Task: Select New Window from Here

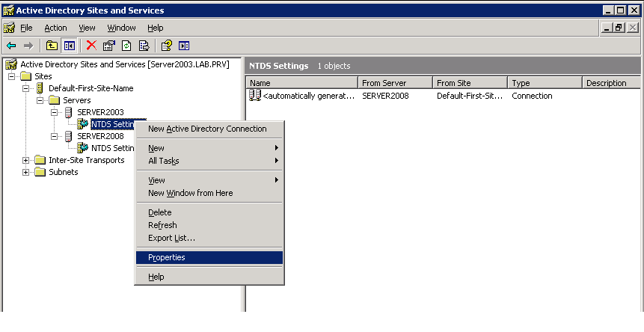Action: click(x=209, y=193)
